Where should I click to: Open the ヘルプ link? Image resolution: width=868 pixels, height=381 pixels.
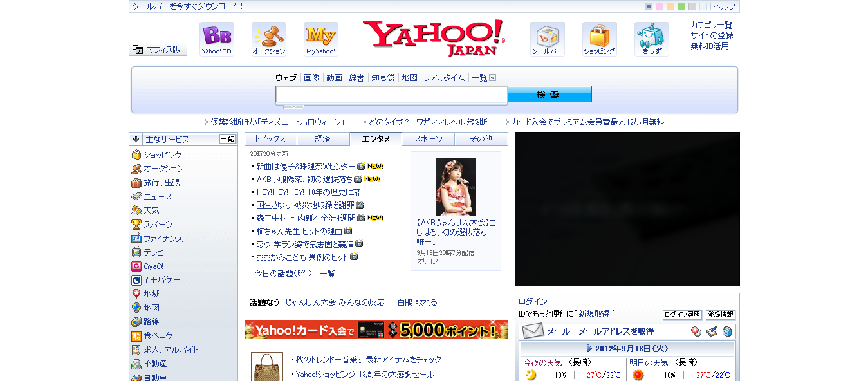(x=725, y=6)
